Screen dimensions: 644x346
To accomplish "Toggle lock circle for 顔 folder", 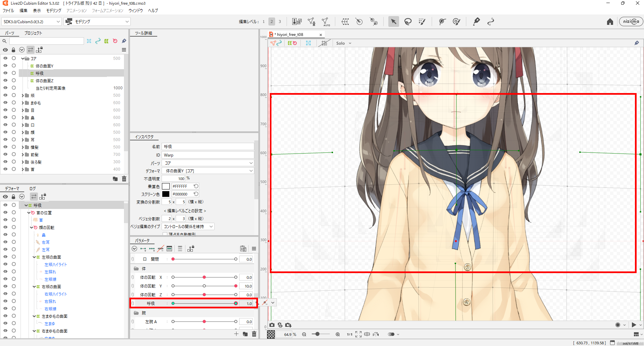I will point(14,132).
